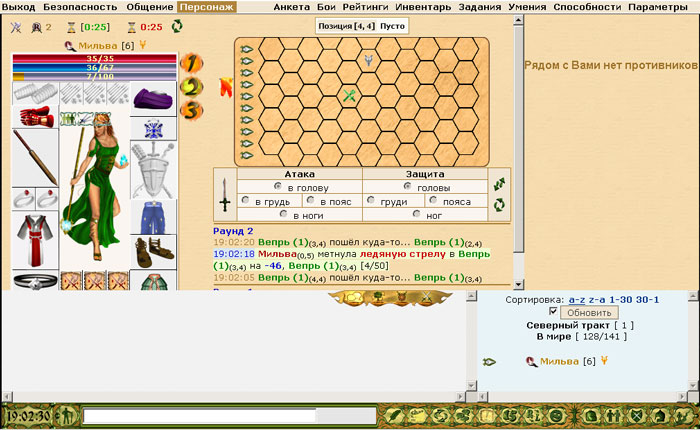
Task: Open info icon beside Мильва name above health bars
Action: 70,46
